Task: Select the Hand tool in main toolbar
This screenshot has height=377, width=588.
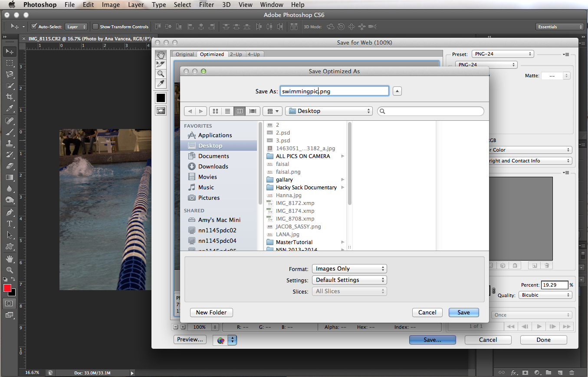Action: [9, 259]
